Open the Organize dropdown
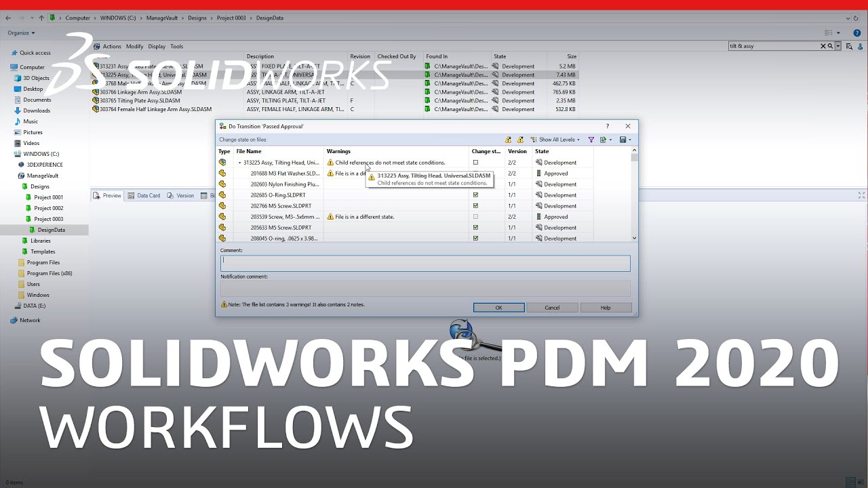Viewport: 868px width, 488px height. tap(21, 33)
